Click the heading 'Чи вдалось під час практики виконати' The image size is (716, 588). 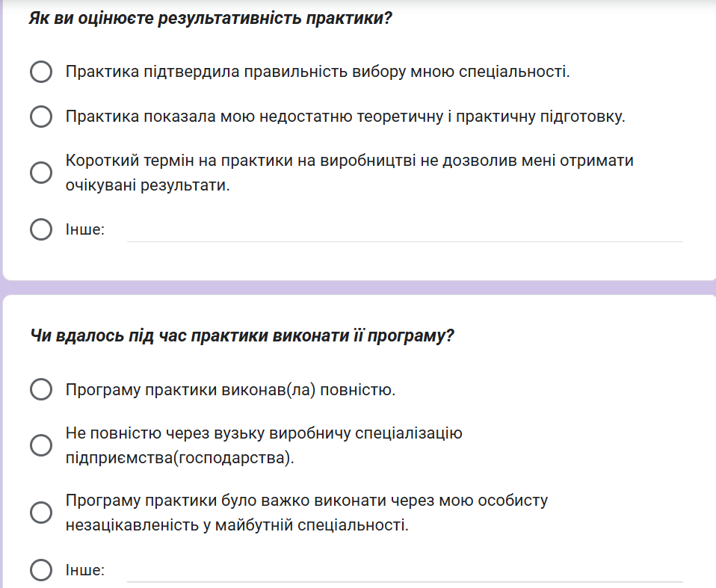(x=242, y=335)
